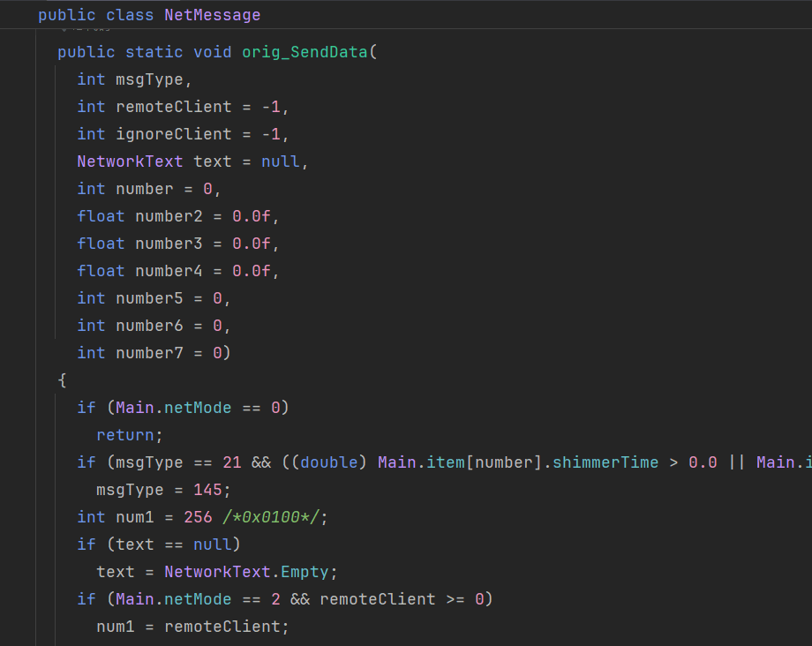Click 'remoteClient >= 0' condition
812x646 pixels.
tap(402, 599)
